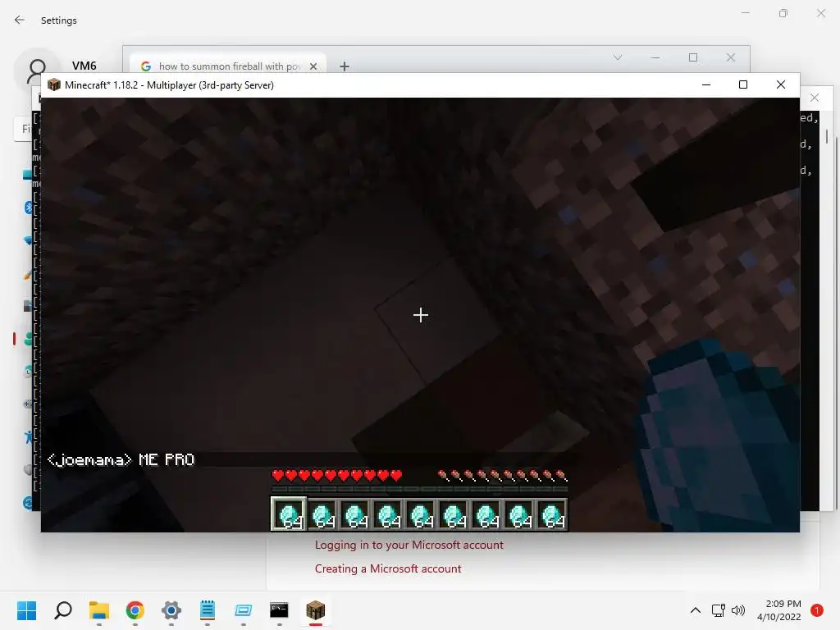
Task: Open 'Creating a Microsoft account' link
Action: pos(388,568)
